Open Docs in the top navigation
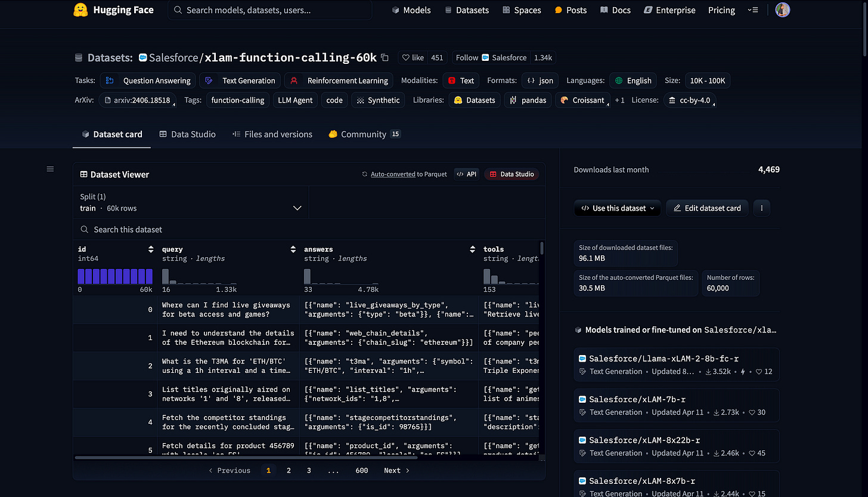The width and height of the screenshot is (868, 497). click(615, 10)
